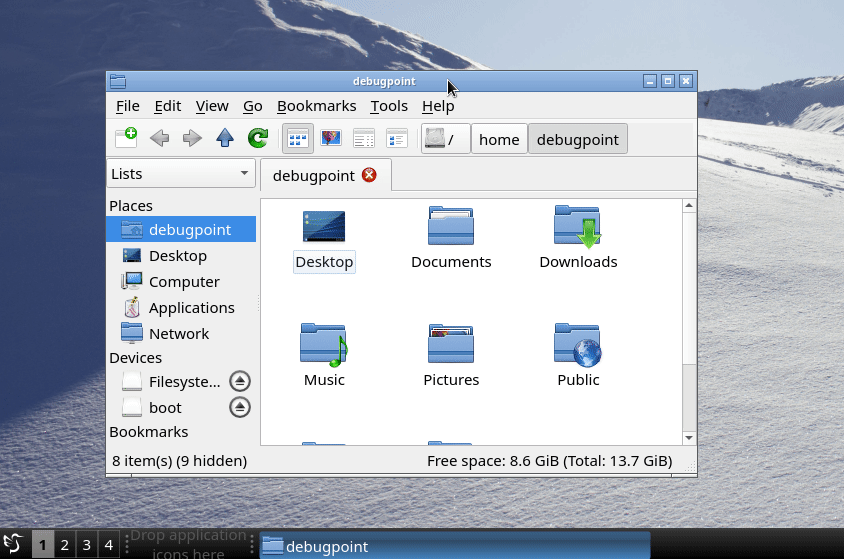Navigate back with the left arrow
The width and height of the screenshot is (844, 559).
click(159, 139)
